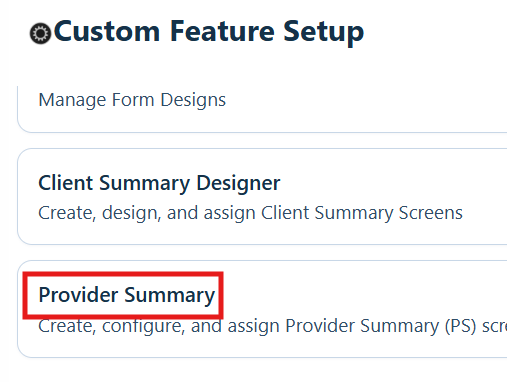Click the word 'Feature' in the page title

222,31
